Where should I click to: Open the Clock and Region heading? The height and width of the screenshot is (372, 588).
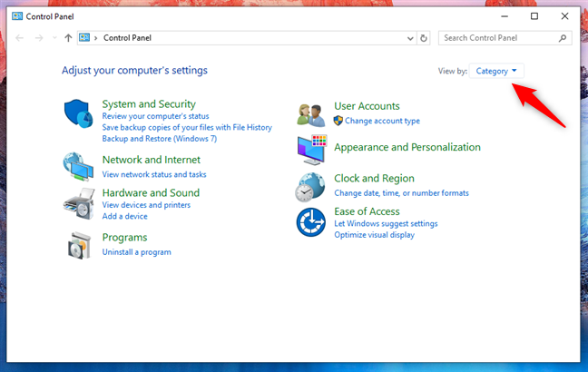(x=374, y=178)
